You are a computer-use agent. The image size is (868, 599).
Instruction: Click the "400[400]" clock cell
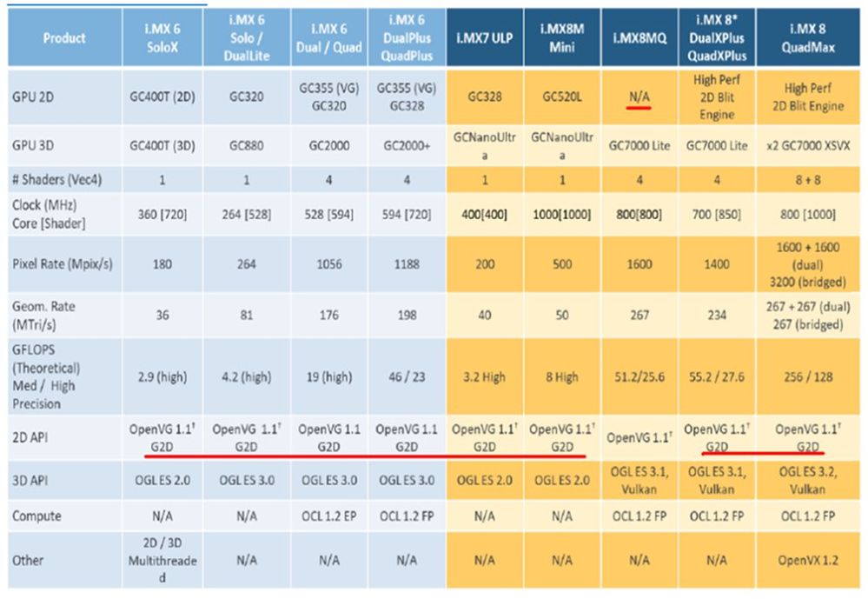(x=485, y=214)
